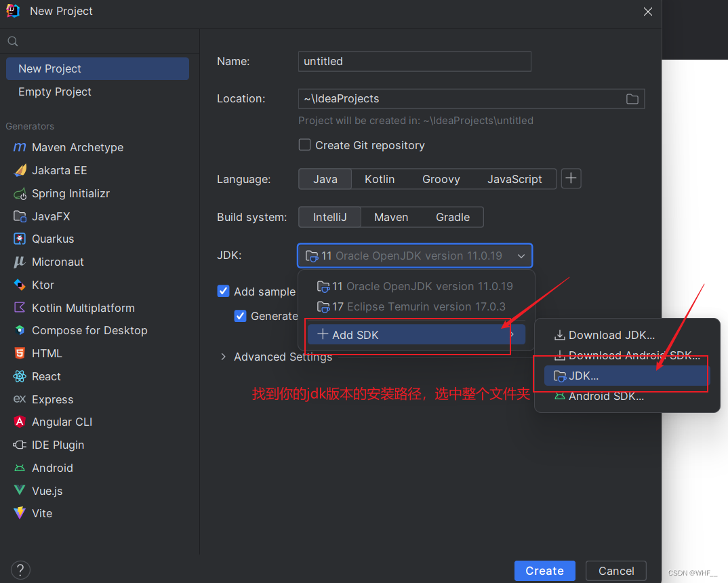This screenshot has height=583, width=728.
Task: Click the Cancel button
Action: tap(616, 571)
